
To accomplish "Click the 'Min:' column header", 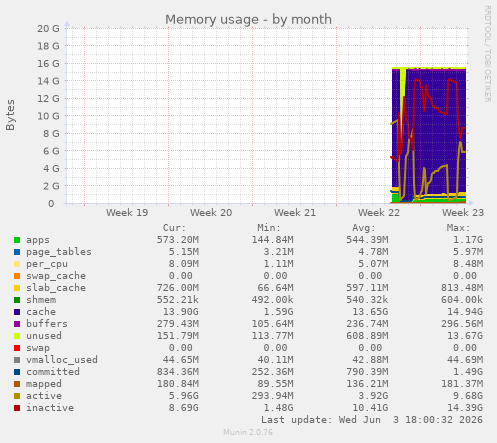I will (x=269, y=228).
